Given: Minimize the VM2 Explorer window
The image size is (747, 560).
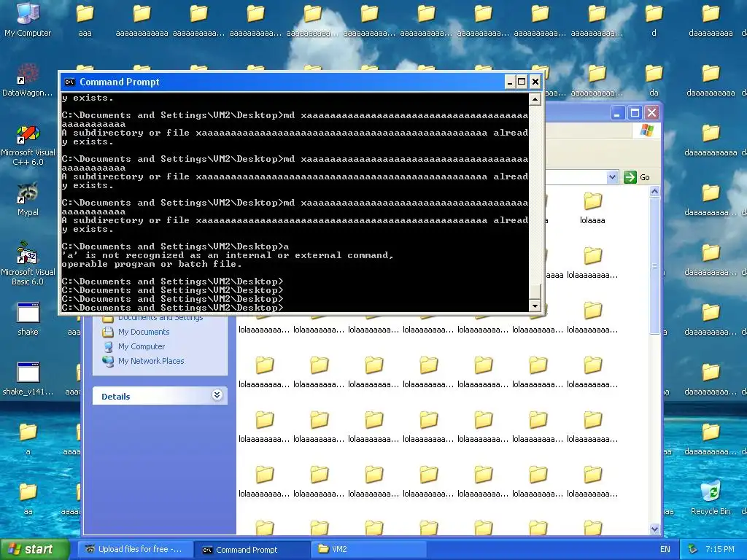Looking at the screenshot, I should (x=617, y=113).
